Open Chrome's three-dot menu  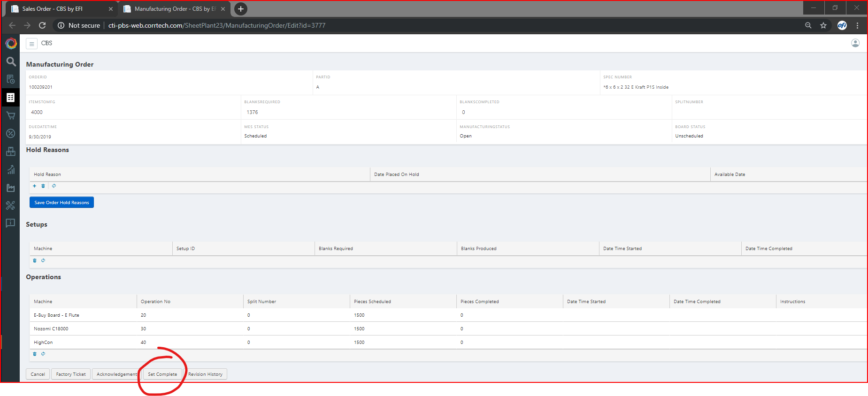(x=857, y=25)
